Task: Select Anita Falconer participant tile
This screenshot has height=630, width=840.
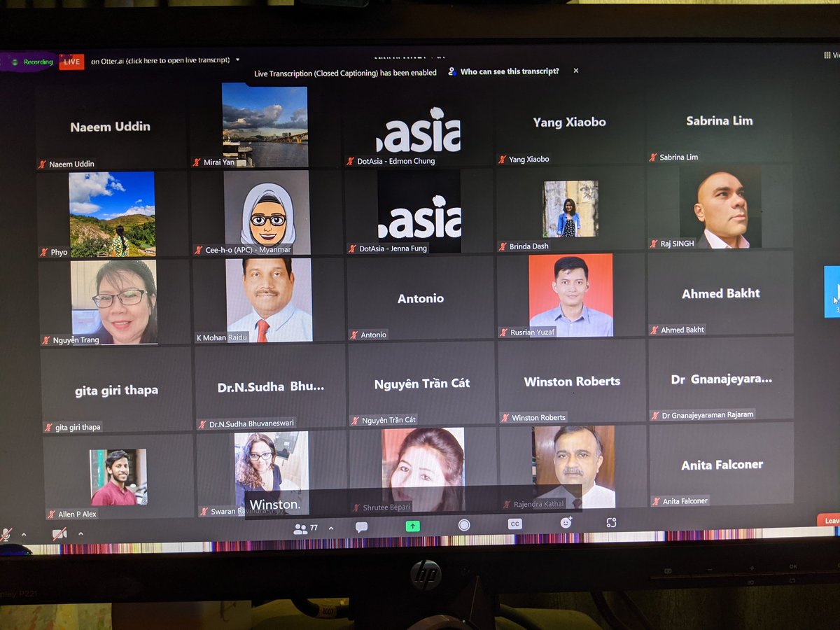Action: pyautogui.click(x=722, y=465)
